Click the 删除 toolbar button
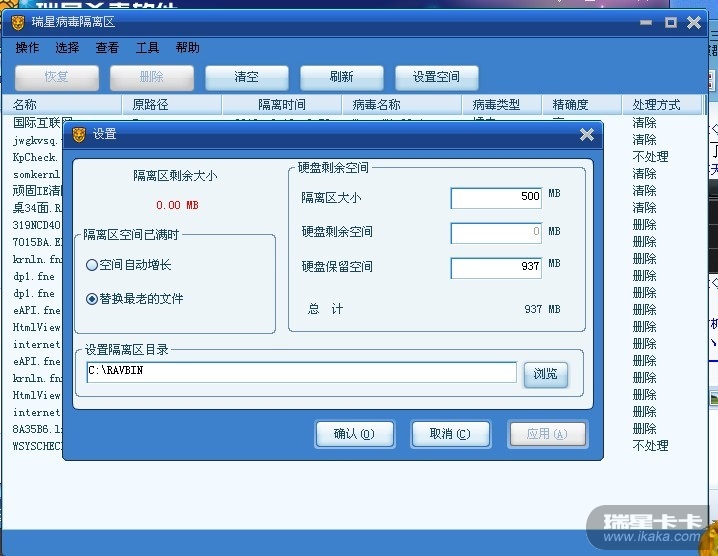Image resolution: width=718 pixels, height=556 pixels. 152,77
